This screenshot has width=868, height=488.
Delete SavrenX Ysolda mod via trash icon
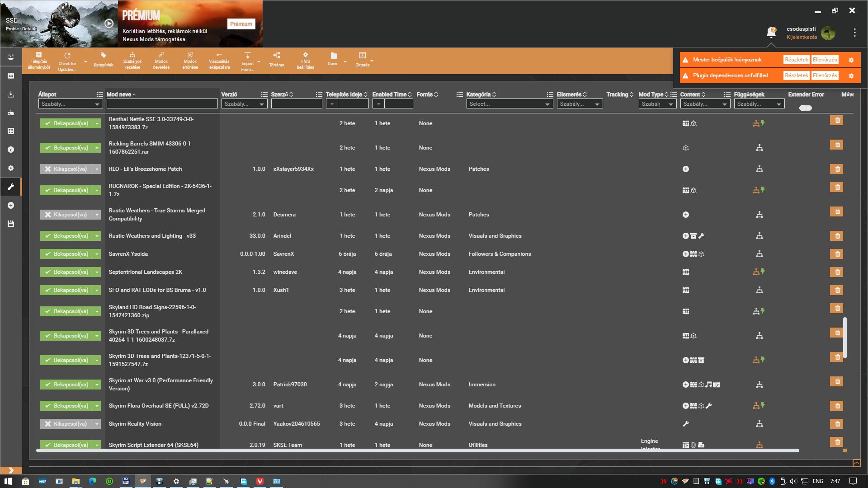point(837,254)
